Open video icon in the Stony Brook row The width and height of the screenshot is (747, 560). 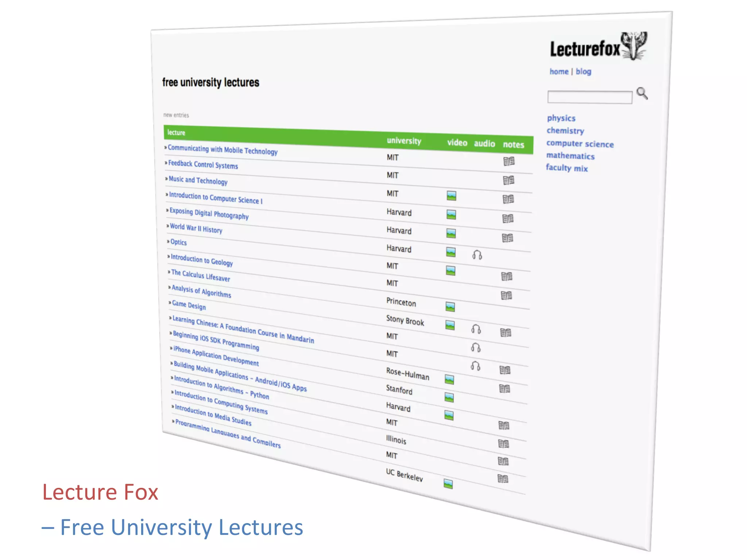450,325
